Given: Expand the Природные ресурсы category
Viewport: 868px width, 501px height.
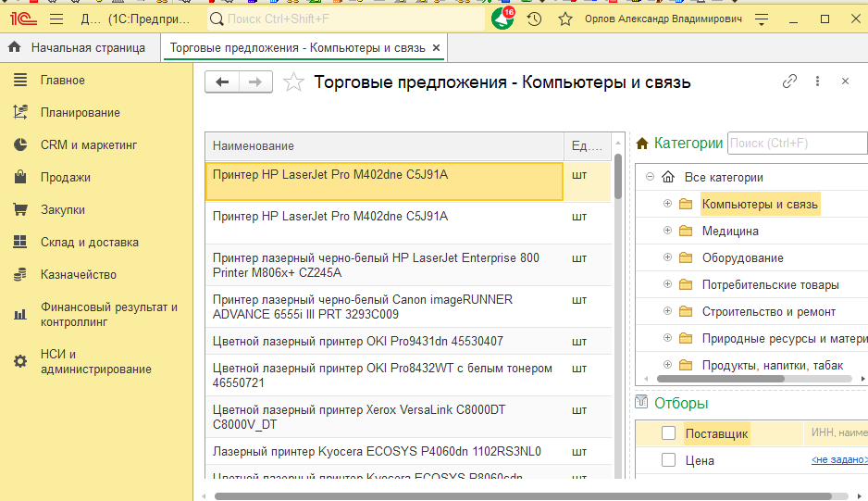Looking at the screenshot, I should [x=667, y=337].
